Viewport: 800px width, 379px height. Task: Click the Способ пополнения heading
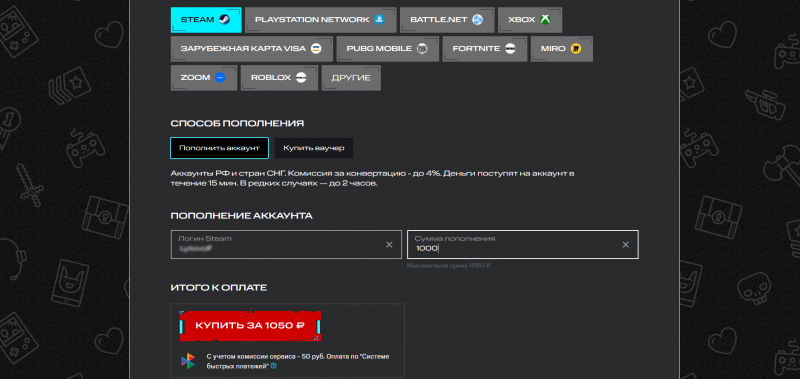click(x=237, y=123)
